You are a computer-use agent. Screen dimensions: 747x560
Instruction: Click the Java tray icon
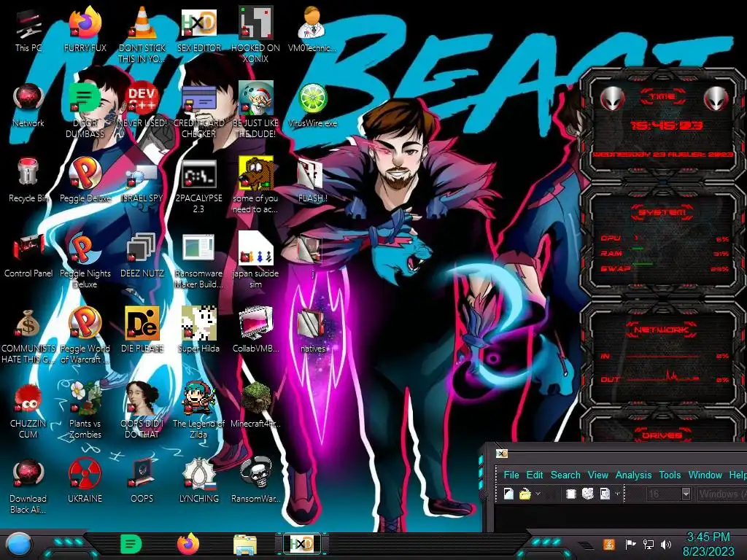pos(609,544)
